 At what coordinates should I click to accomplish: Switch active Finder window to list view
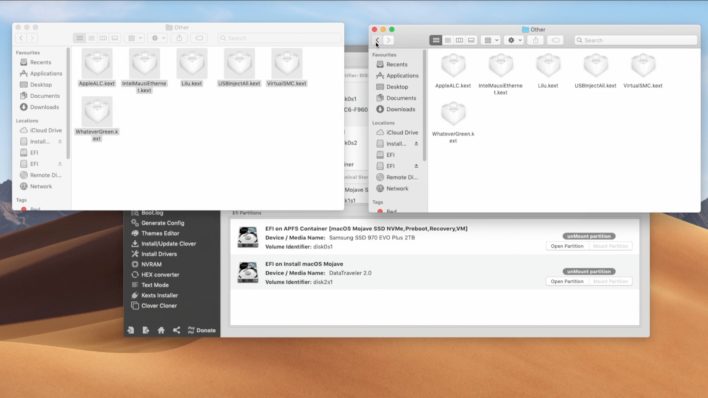point(447,41)
